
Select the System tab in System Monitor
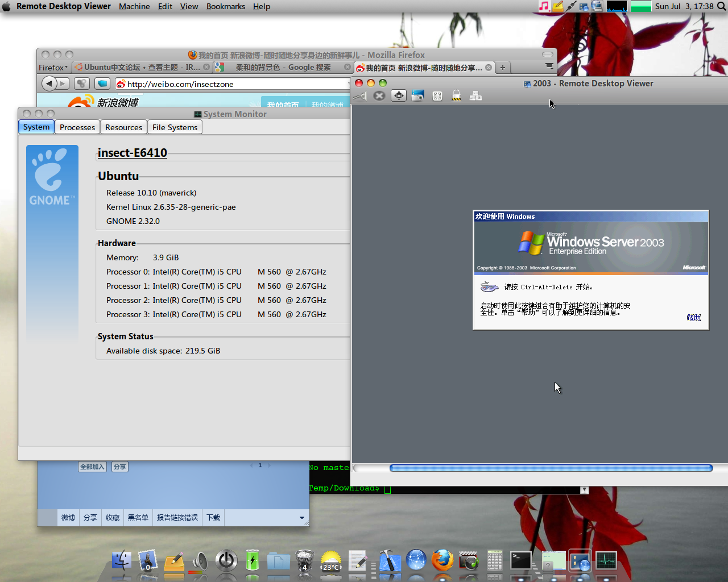click(x=36, y=127)
